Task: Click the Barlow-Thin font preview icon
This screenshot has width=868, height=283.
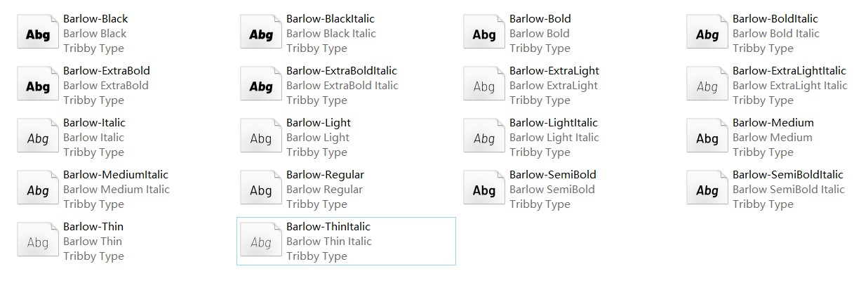Action: pyautogui.click(x=38, y=242)
